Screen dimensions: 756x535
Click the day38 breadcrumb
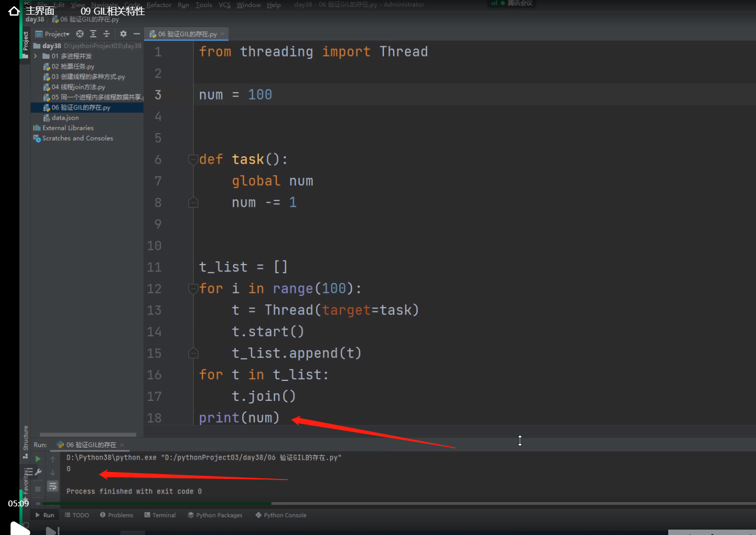coord(35,19)
